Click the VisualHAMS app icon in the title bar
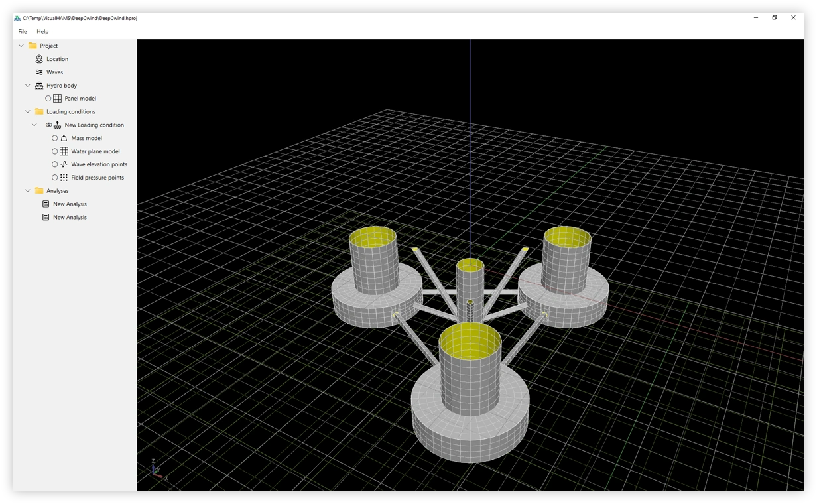The width and height of the screenshot is (817, 504). 17,18
